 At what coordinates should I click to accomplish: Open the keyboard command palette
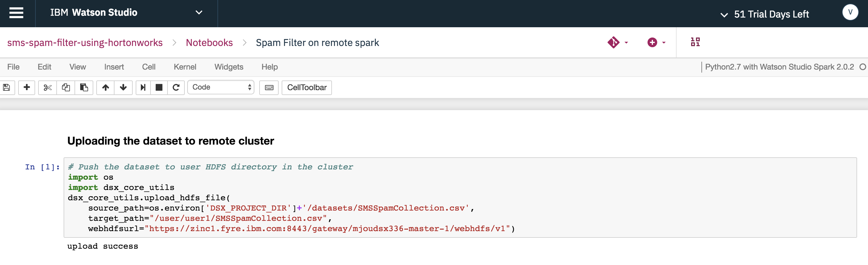269,87
